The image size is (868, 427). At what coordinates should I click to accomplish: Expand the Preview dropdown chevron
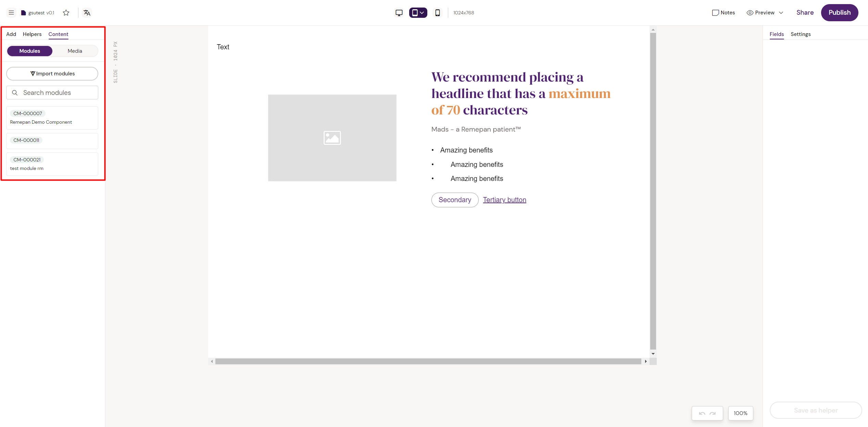click(x=781, y=13)
